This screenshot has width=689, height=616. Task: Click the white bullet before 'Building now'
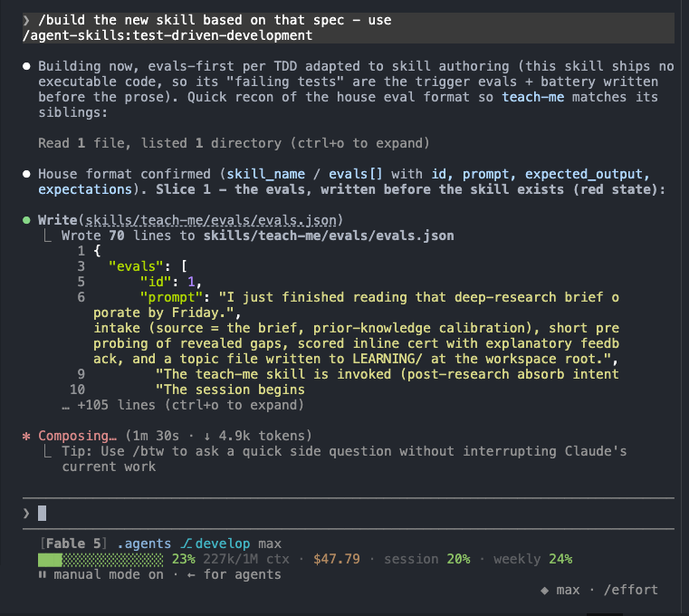[26, 66]
